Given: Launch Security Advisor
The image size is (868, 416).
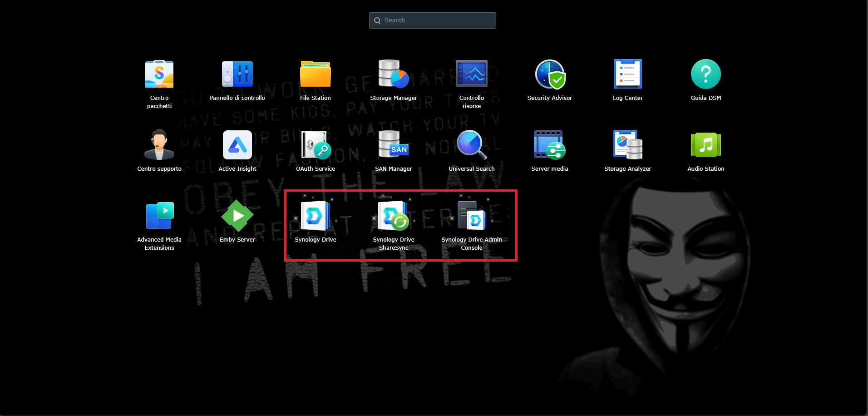Looking at the screenshot, I should (x=550, y=74).
